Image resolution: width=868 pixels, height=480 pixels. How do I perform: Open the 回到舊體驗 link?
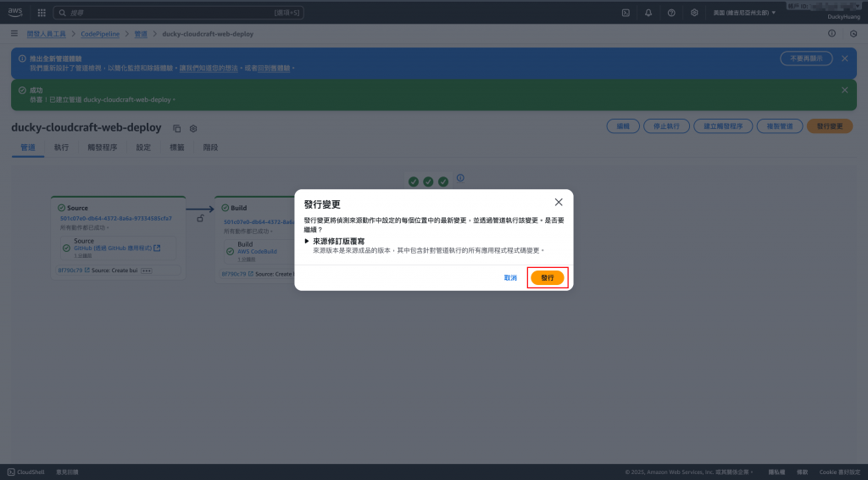pos(274,68)
